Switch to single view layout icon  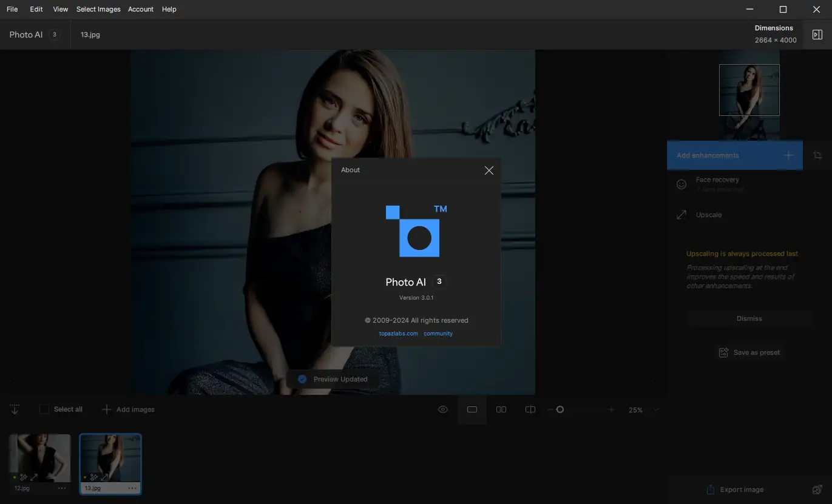472,410
